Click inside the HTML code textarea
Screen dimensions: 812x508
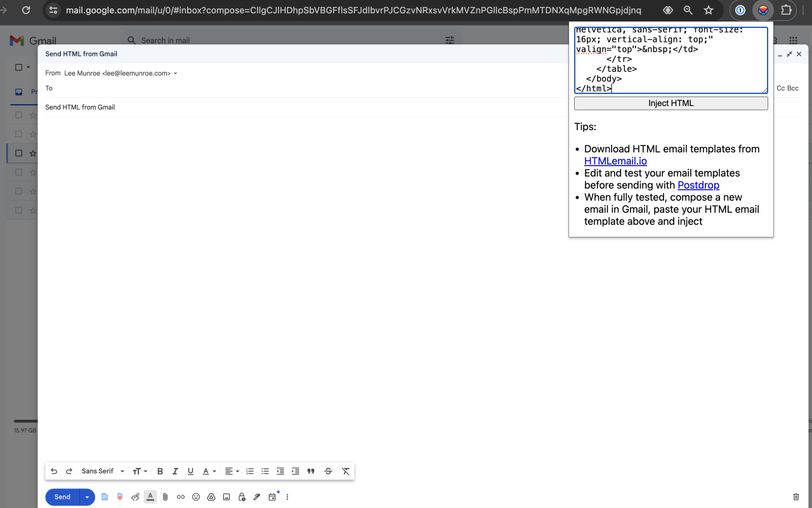671,60
